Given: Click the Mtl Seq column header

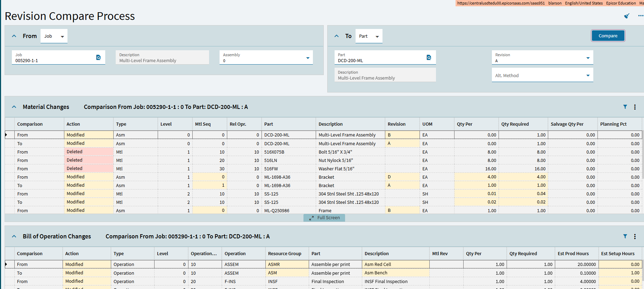Looking at the screenshot, I should tap(210, 124).
